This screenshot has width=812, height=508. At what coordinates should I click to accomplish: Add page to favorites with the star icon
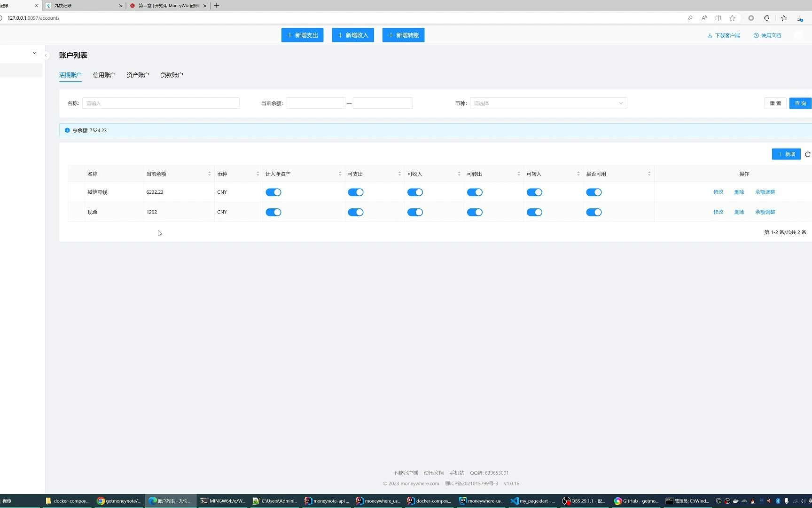[732, 18]
